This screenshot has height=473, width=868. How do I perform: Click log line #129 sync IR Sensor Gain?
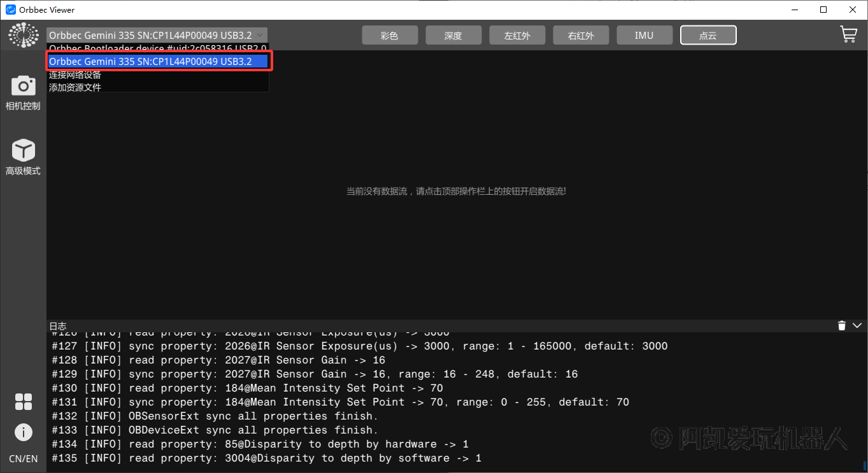coord(315,374)
